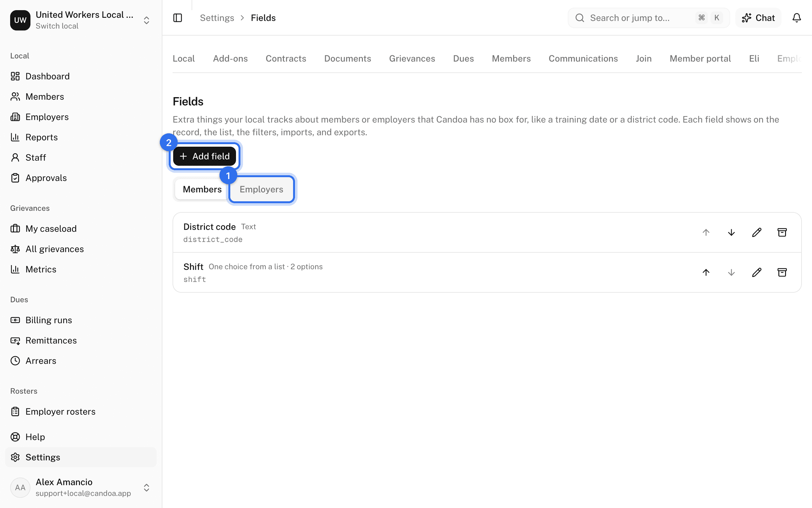Open All grievances in sidebar
The height and width of the screenshot is (508, 812).
[81, 249]
